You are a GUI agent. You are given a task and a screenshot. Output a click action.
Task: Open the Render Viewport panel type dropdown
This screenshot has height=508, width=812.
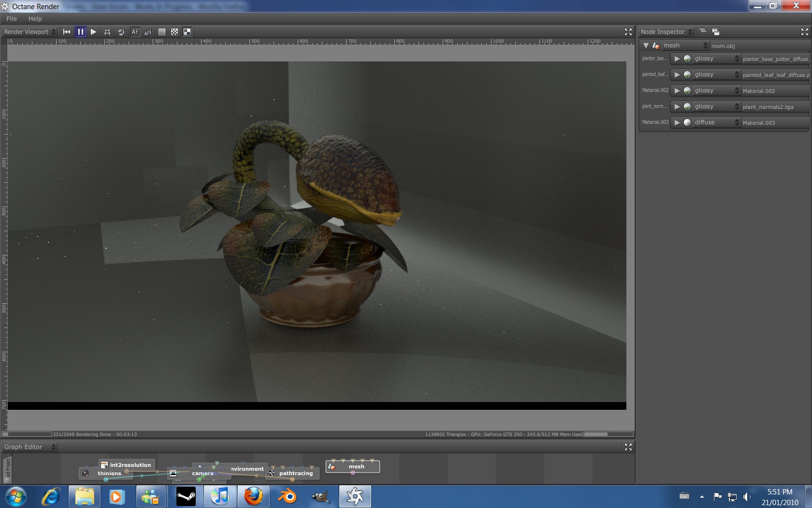point(30,32)
